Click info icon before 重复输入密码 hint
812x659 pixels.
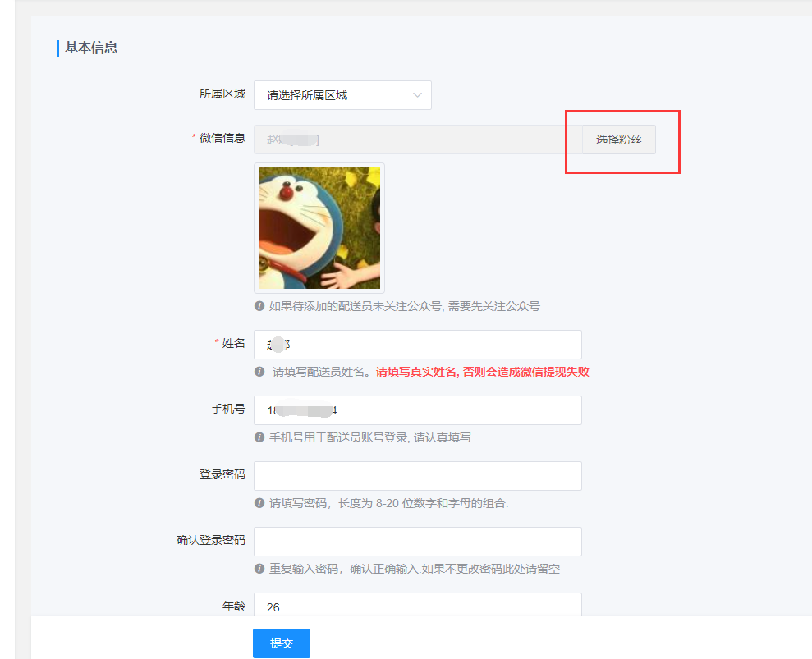[x=259, y=569]
